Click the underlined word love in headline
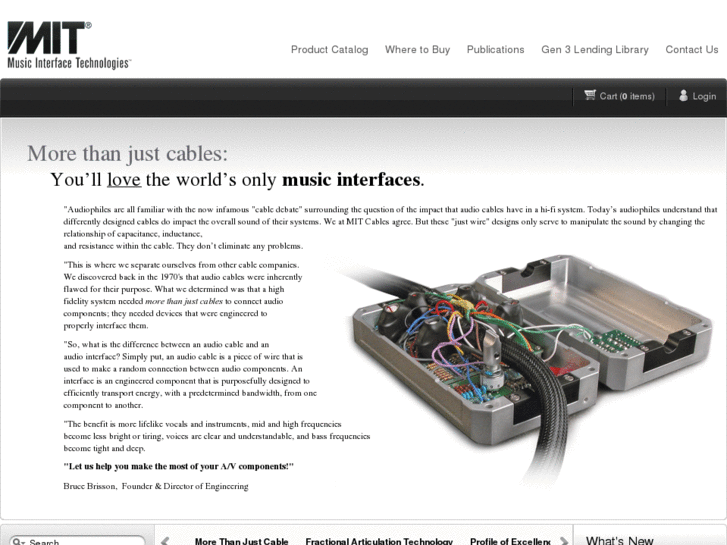This screenshot has height=545, width=727. [x=124, y=180]
